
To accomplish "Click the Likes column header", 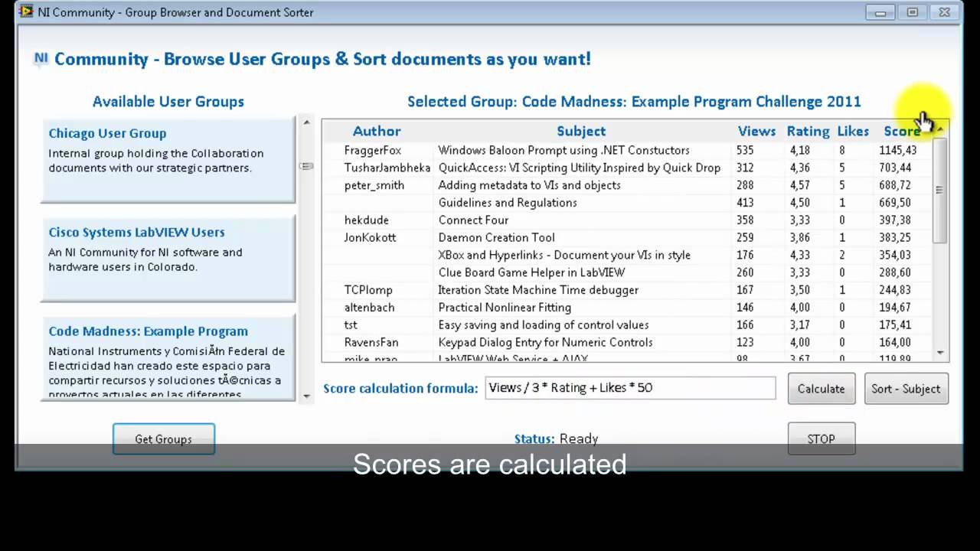I will [853, 131].
